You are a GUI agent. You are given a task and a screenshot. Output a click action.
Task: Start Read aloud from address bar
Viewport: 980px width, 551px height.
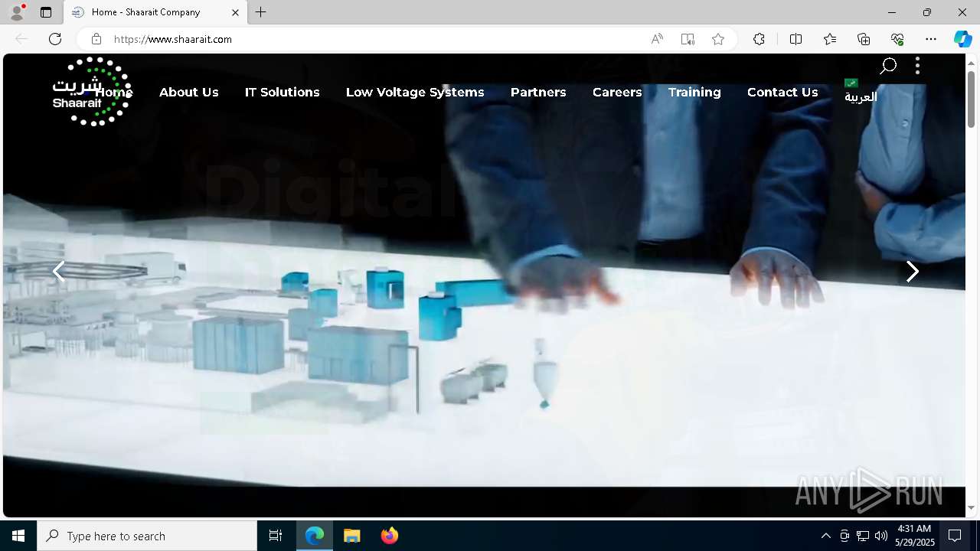(657, 39)
